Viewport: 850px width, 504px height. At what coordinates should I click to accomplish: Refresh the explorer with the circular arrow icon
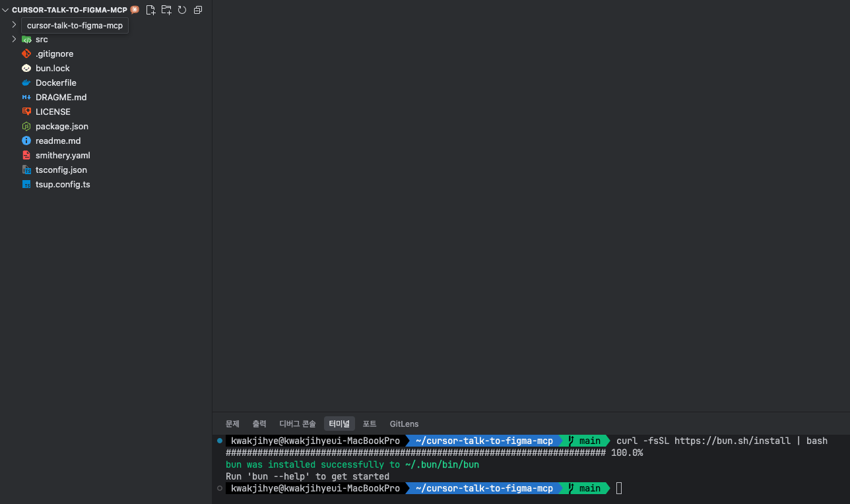[182, 10]
